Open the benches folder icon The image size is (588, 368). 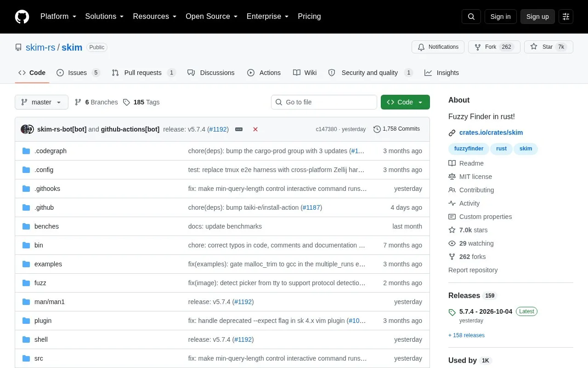pyautogui.click(x=26, y=226)
